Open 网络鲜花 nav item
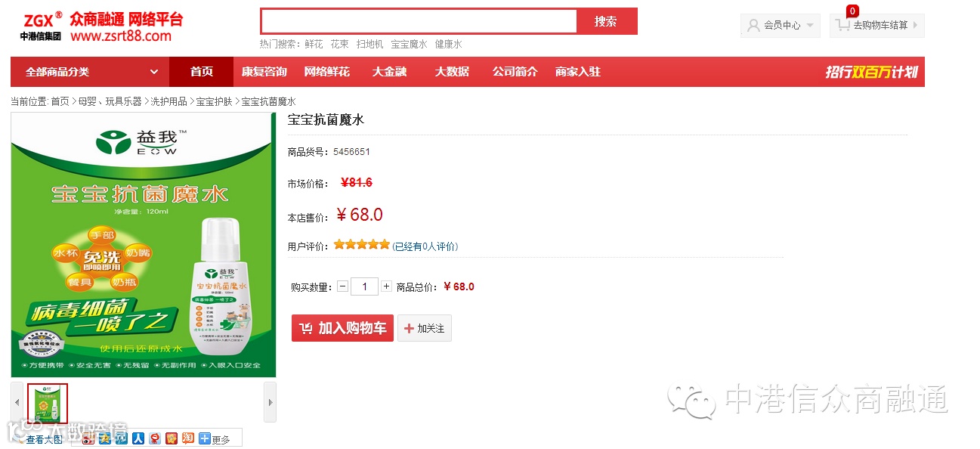 tap(327, 72)
